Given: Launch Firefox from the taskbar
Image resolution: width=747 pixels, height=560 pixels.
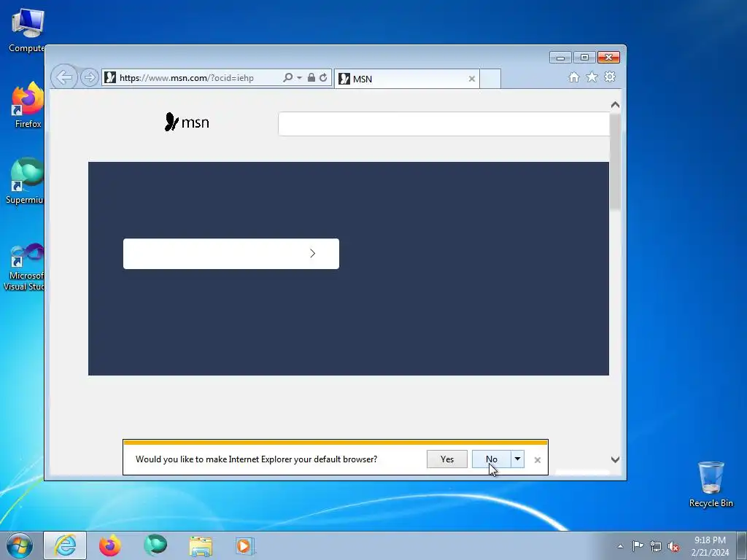Looking at the screenshot, I should [110, 545].
